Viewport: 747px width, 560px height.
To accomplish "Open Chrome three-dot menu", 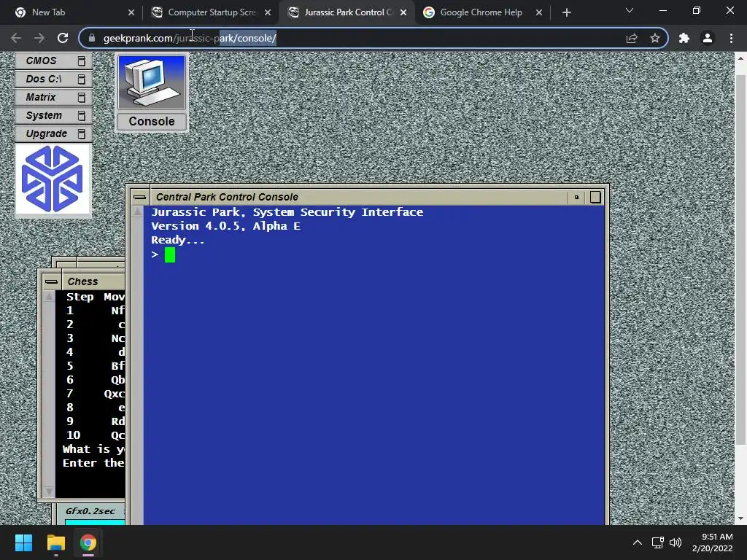I will click(731, 38).
